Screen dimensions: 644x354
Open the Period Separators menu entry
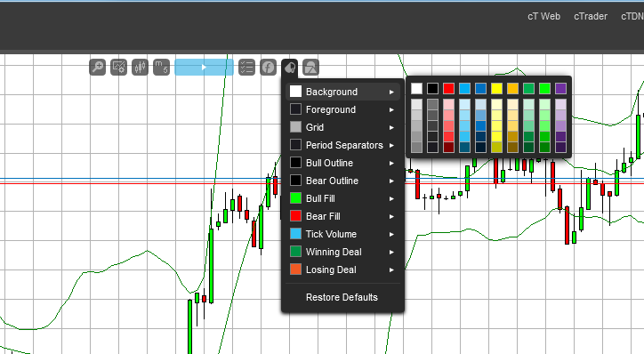(x=342, y=145)
